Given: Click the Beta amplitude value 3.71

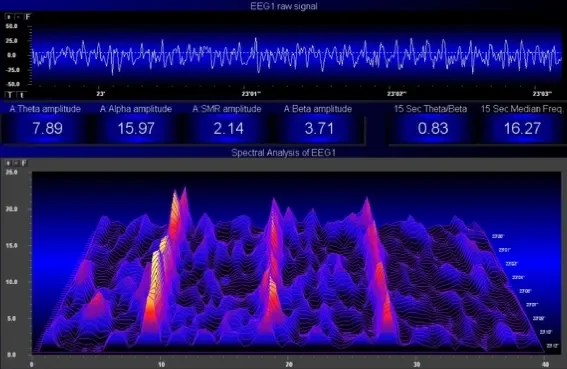Looking at the screenshot, I should (319, 128).
